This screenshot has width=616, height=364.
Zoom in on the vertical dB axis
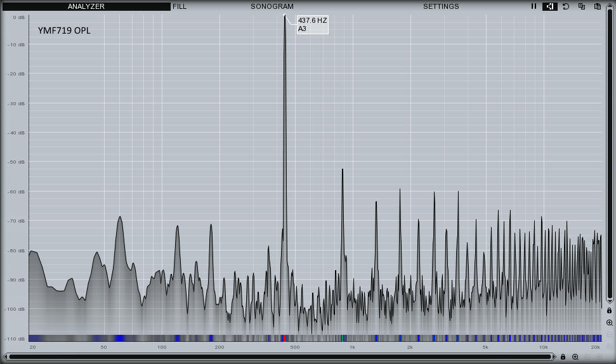[x=609, y=323]
